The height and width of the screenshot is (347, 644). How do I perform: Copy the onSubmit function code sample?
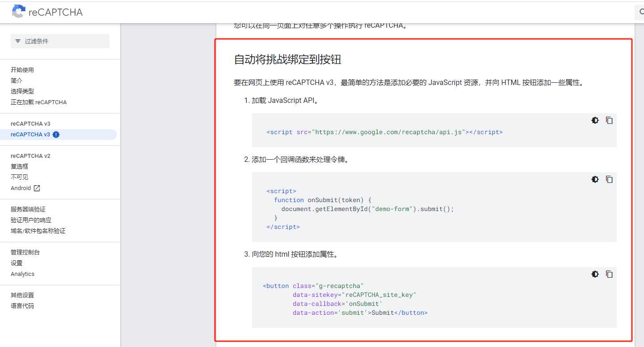pos(609,179)
